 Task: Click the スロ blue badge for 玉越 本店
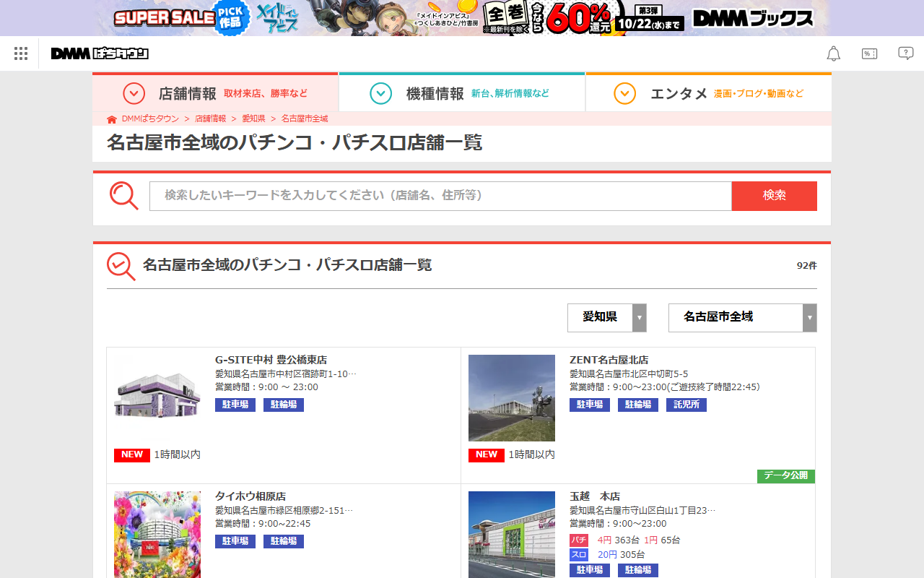pos(579,555)
